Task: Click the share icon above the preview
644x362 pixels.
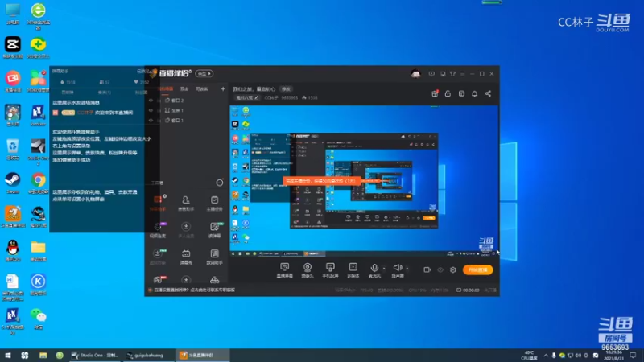Action: pos(488,93)
